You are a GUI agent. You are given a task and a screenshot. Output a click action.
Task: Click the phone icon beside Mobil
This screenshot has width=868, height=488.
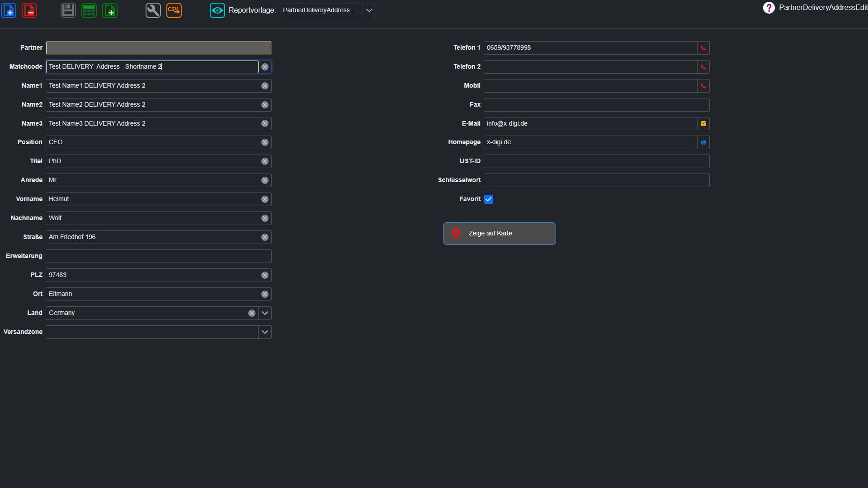(x=703, y=86)
